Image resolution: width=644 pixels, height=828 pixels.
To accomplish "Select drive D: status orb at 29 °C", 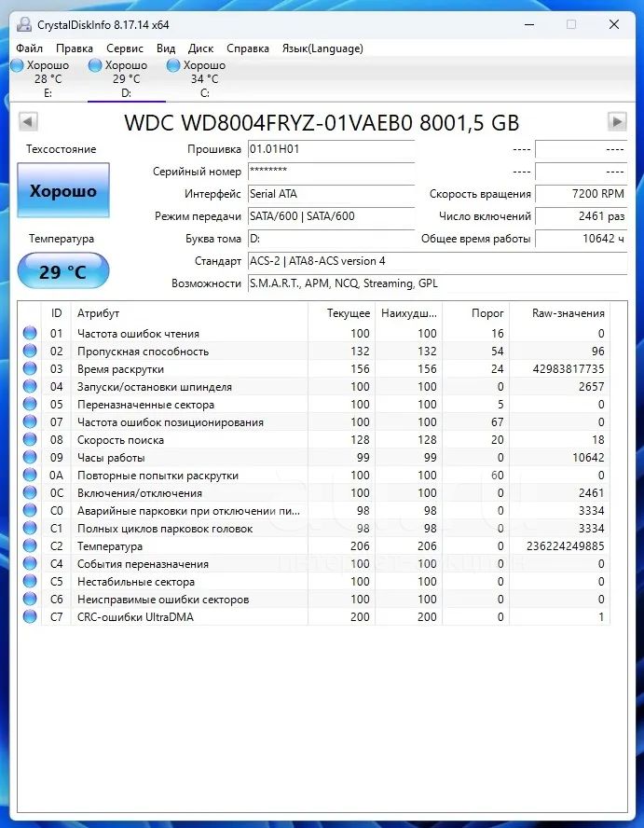I will click(95, 65).
